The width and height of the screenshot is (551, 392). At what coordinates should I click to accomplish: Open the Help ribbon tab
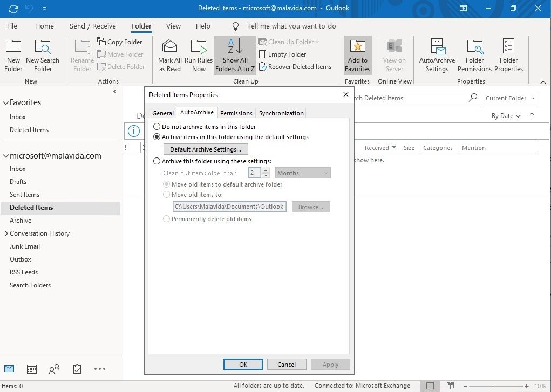tap(203, 26)
